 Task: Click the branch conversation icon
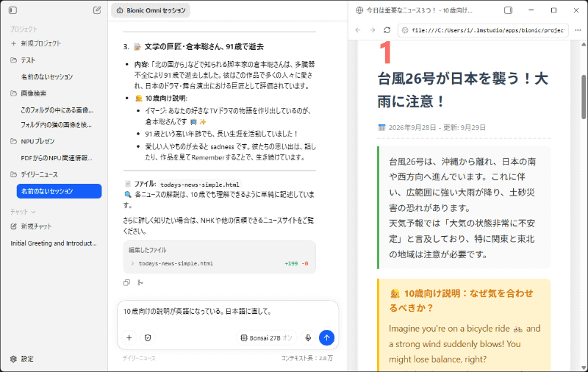point(140,282)
